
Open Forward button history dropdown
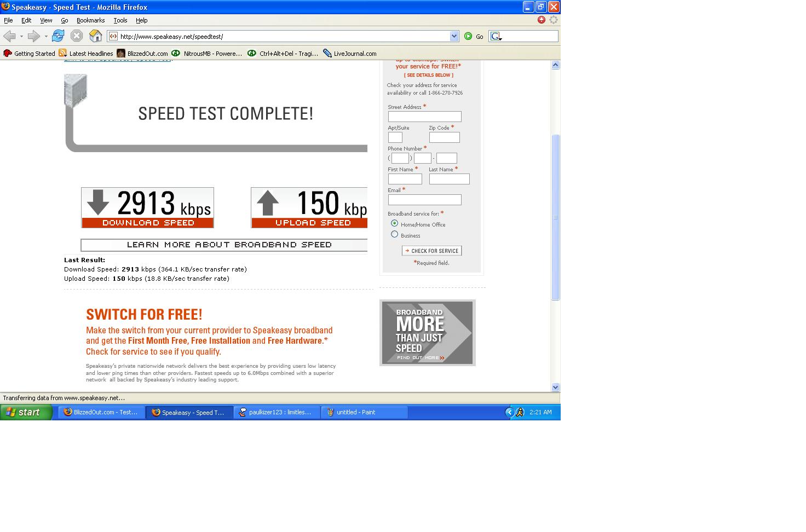click(x=46, y=36)
